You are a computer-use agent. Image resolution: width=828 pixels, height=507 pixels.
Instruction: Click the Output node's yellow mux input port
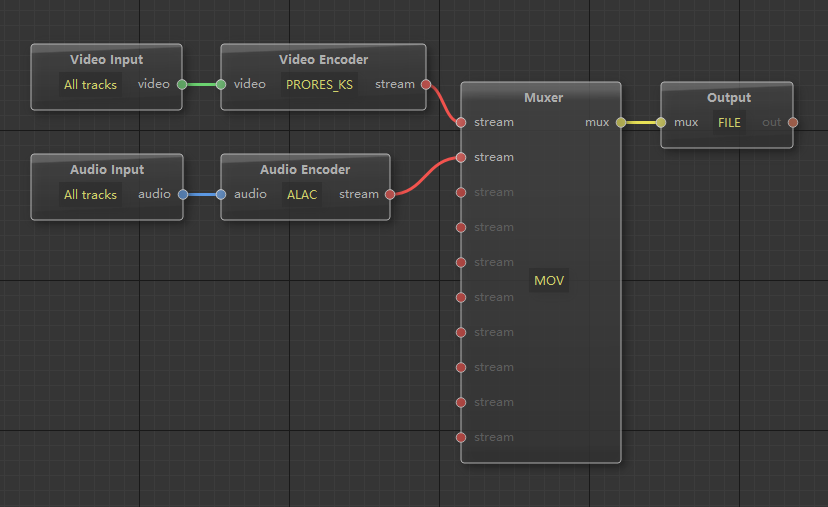pos(661,123)
